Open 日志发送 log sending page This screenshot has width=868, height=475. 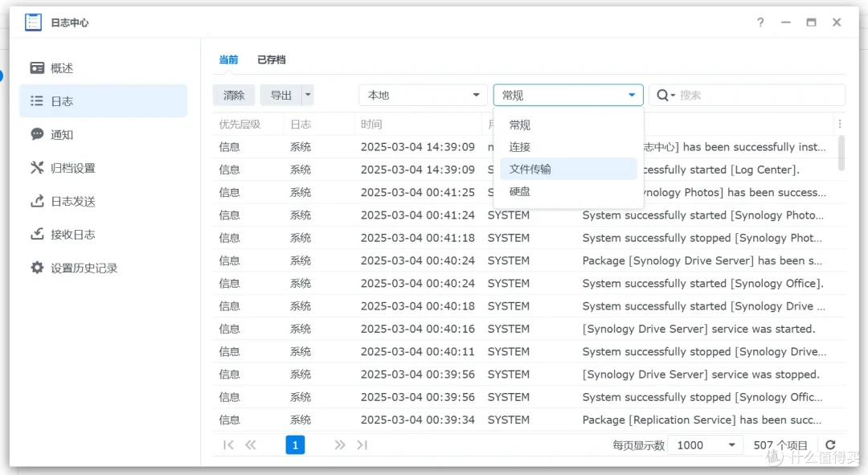(103, 201)
